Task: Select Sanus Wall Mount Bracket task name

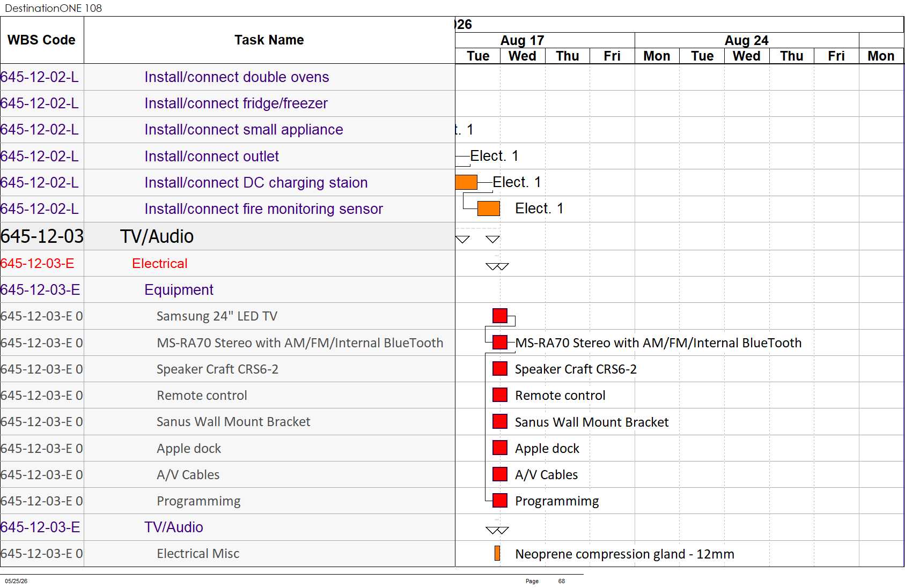Action: click(x=233, y=422)
